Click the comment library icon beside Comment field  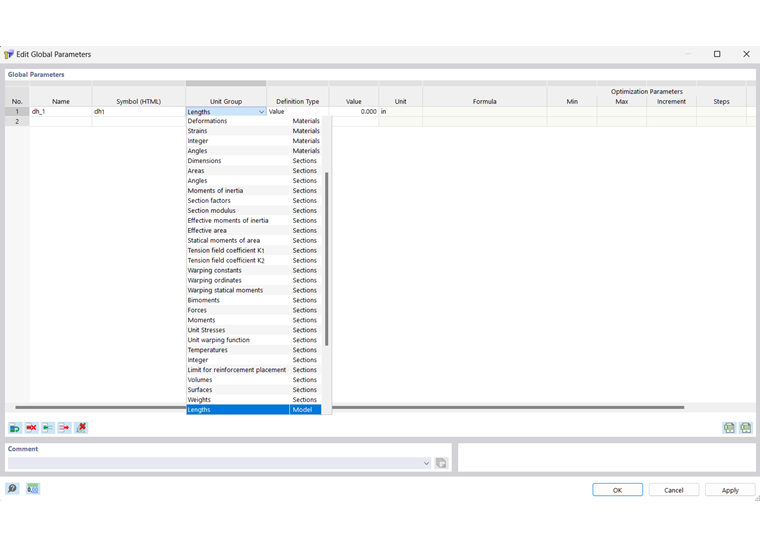tap(441, 463)
